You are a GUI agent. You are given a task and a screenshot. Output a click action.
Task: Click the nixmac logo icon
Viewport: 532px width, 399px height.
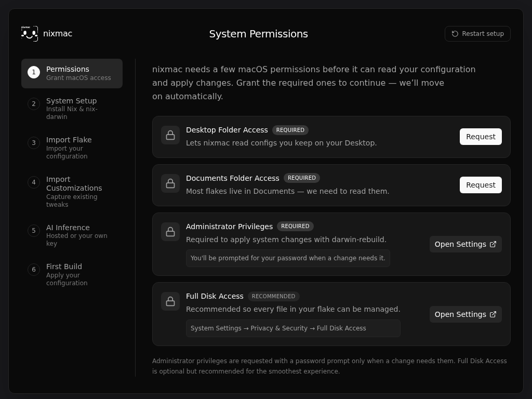(30, 34)
